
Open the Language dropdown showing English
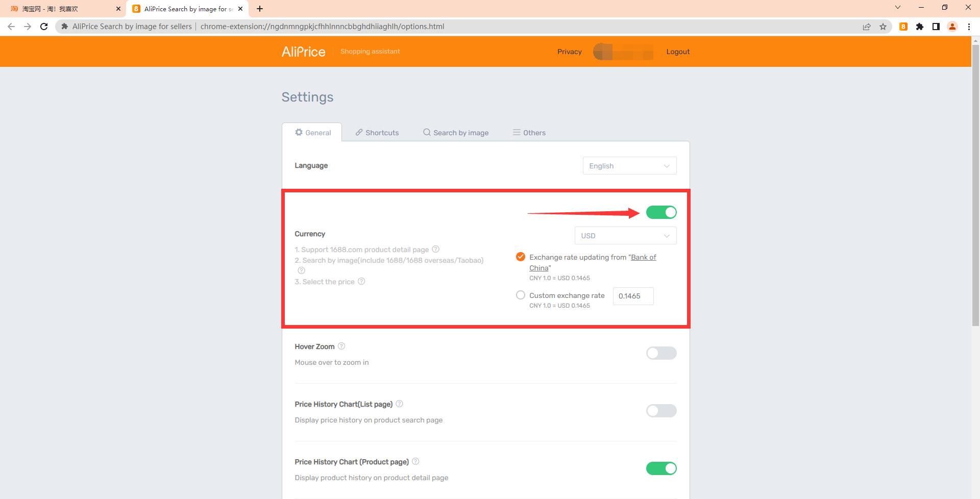click(629, 166)
